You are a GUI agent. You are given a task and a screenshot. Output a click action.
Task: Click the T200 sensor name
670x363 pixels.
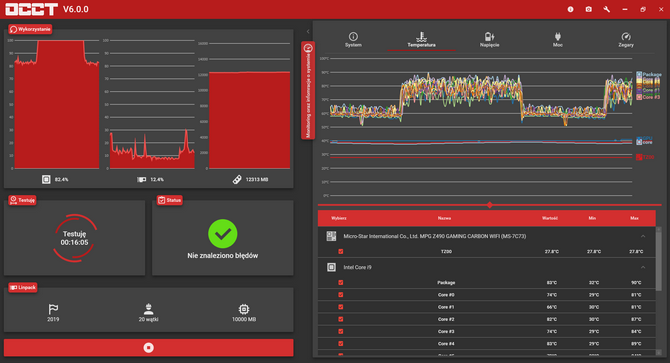pos(446,252)
